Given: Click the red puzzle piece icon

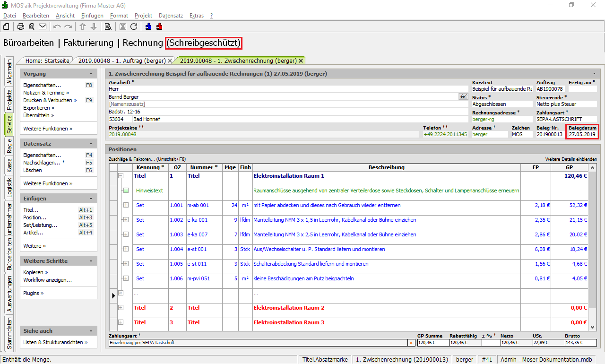Looking at the screenshot, I should (159, 26).
